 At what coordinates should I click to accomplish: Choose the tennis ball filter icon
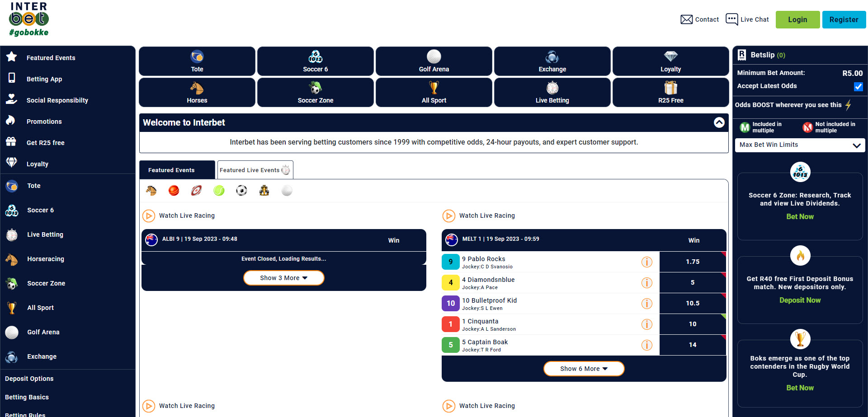[x=219, y=191]
